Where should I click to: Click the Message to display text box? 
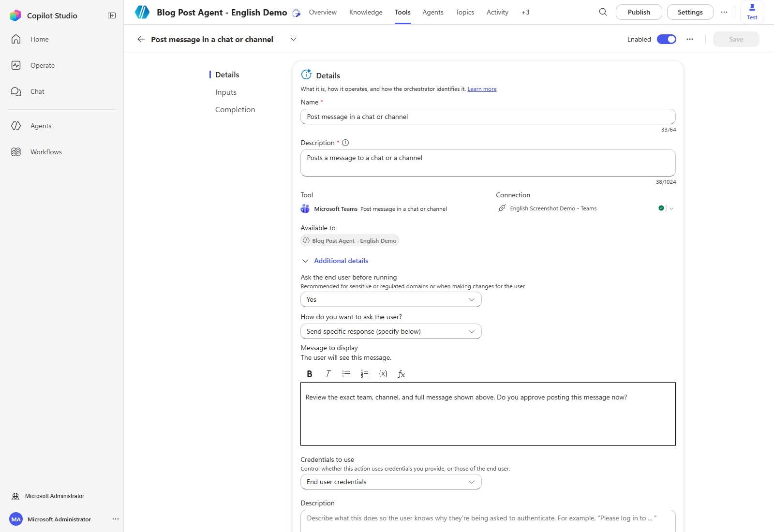pyautogui.click(x=488, y=414)
